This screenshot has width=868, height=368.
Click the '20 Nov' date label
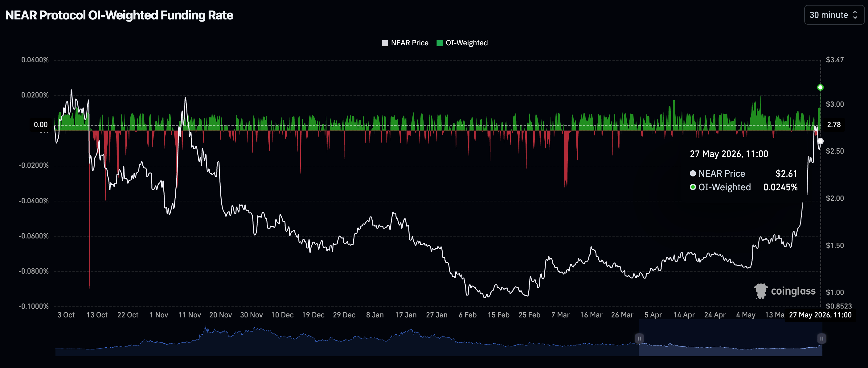coord(221,315)
